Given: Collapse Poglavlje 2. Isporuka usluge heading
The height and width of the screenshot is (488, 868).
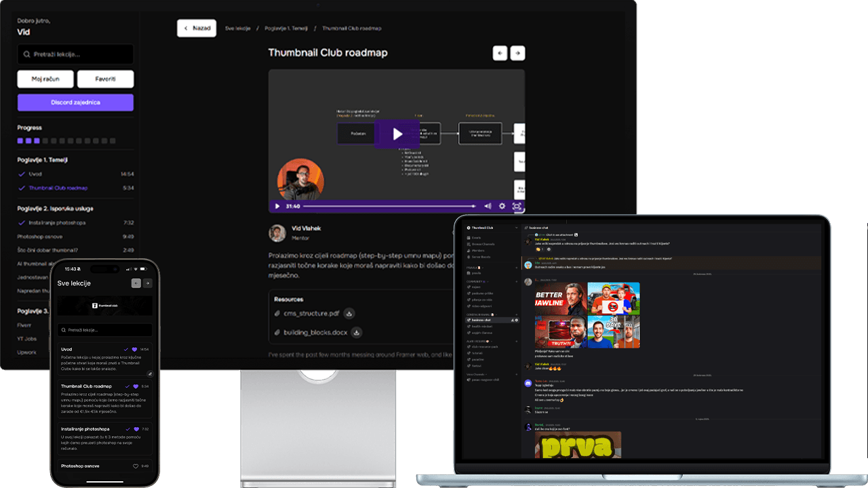Looking at the screenshot, I should click(x=56, y=209).
